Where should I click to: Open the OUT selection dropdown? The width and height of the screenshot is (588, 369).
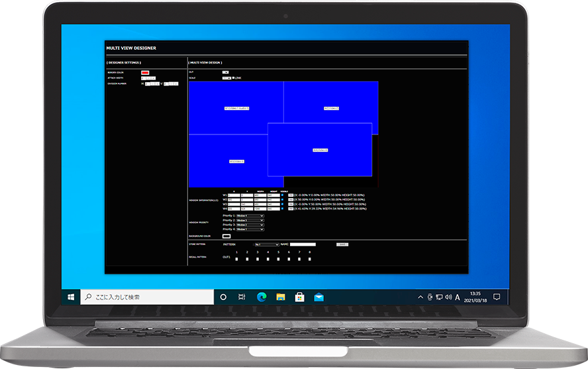[x=225, y=72]
